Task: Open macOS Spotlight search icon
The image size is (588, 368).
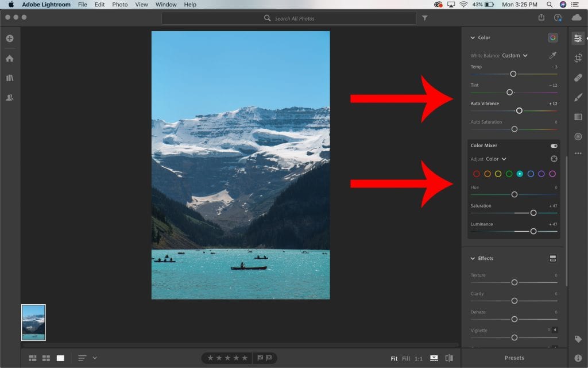Action: (x=550, y=5)
